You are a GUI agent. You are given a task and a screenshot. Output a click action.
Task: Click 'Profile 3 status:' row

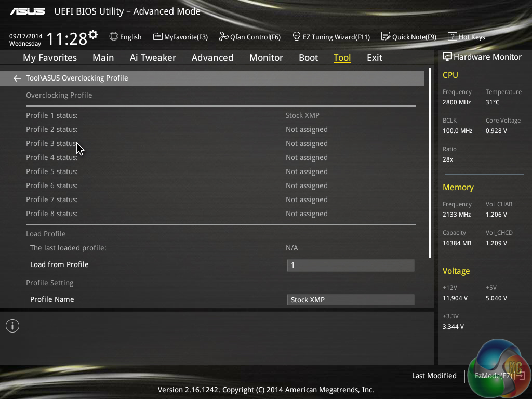coord(220,143)
